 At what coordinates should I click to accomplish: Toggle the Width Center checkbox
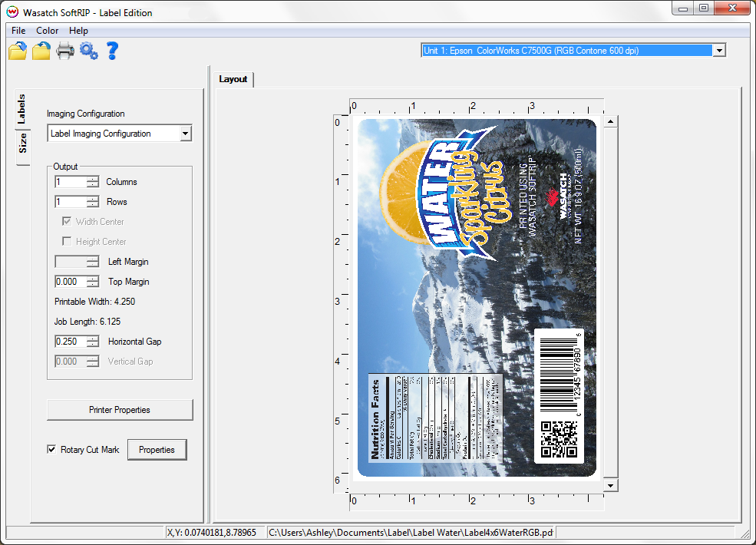67,221
